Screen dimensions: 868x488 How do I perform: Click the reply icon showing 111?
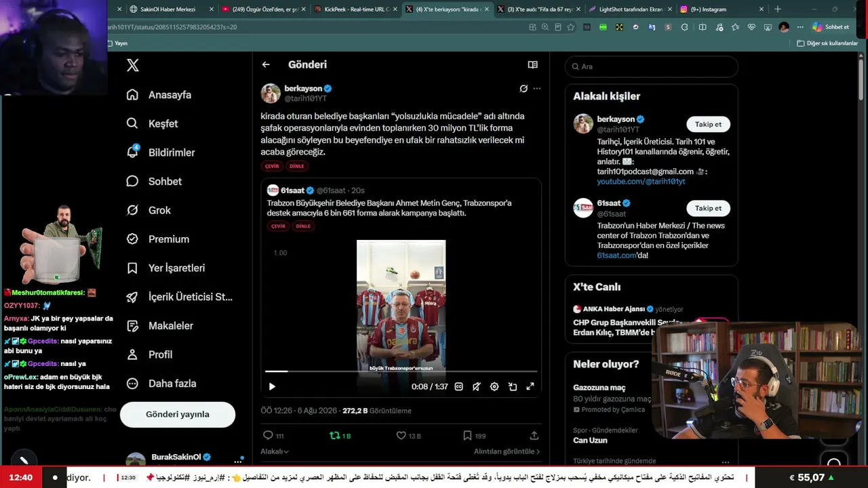click(x=268, y=436)
